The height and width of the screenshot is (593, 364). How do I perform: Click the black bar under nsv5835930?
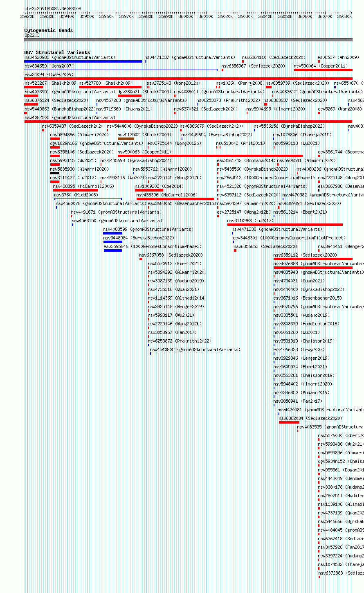tap(55, 173)
